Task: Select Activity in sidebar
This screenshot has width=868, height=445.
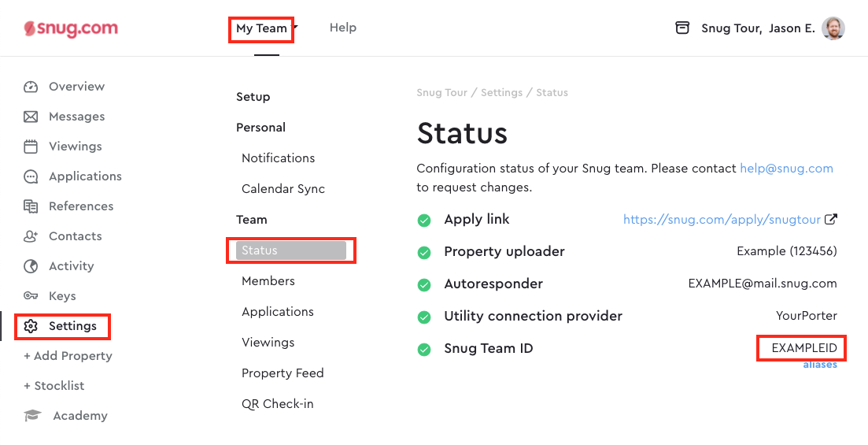Action: (x=72, y=266)
